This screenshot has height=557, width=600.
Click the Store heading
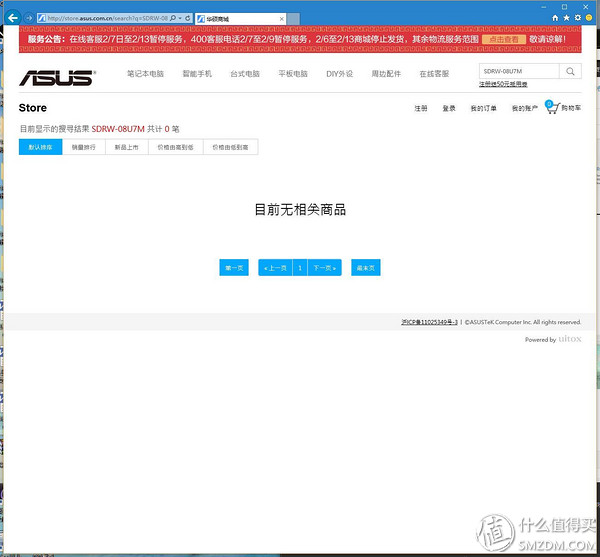(x=33, y=108)
